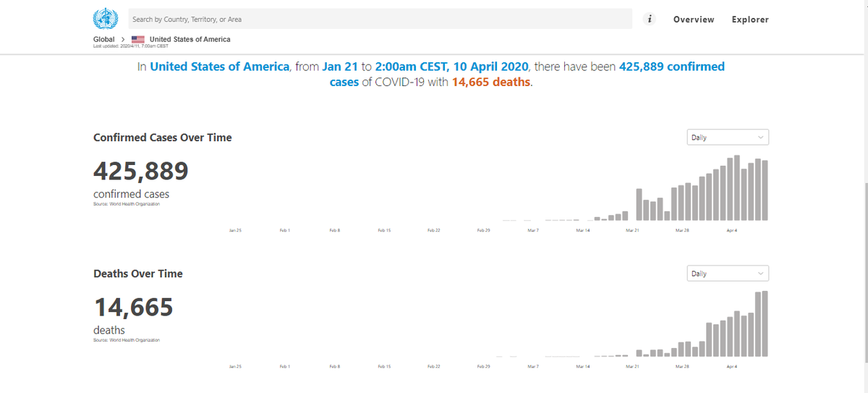Click the deaths 'Source: World Health Organization' text
868x393 pixels.
point(127,340)
